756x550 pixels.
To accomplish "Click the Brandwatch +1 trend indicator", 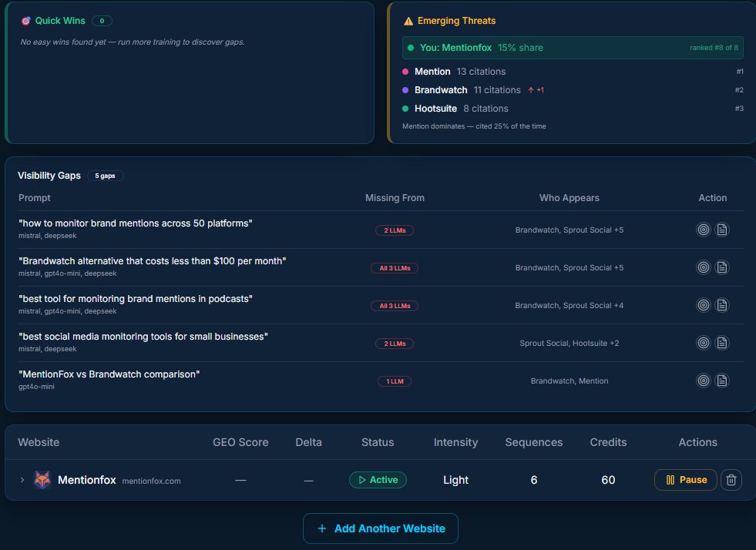I will click(x=536, y=90).
